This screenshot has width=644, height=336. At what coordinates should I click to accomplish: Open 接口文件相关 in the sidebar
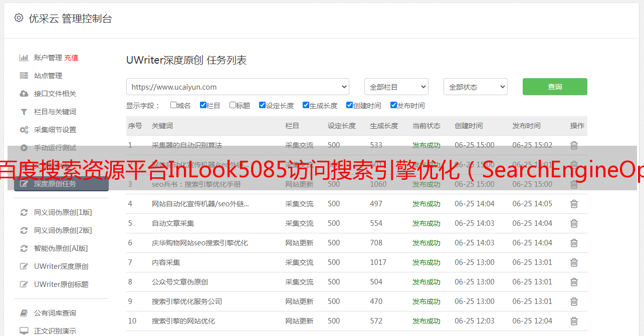pyautogui.click(x=55, y=94)
